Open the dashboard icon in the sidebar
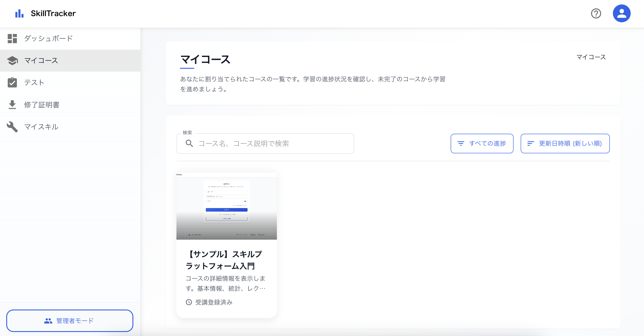 pos(12,38)
